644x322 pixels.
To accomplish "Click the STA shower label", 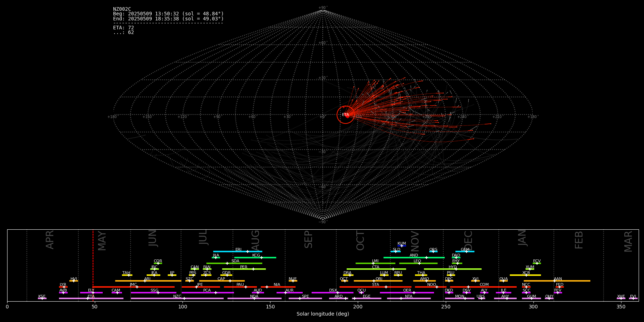I will pyautogui.click(x=375, y=285).
